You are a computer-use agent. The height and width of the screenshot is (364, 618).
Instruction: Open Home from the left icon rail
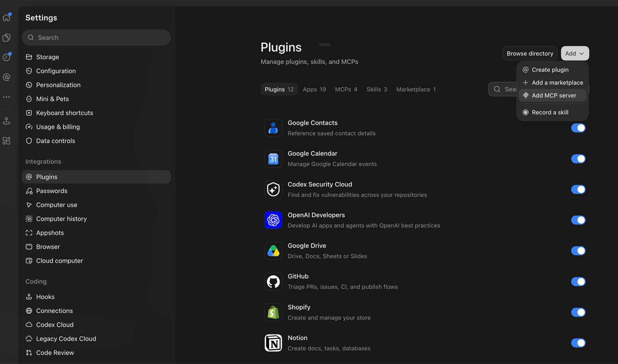click(x=6, y=18)
